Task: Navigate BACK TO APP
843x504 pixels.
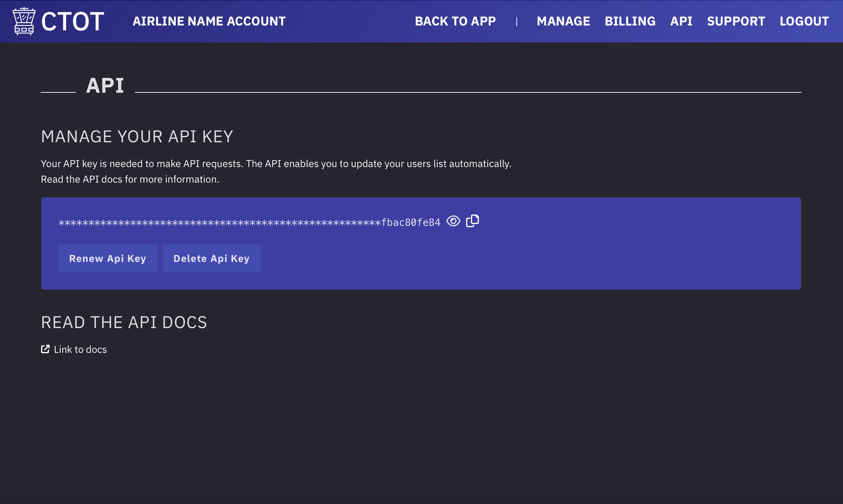Action: 455,21
